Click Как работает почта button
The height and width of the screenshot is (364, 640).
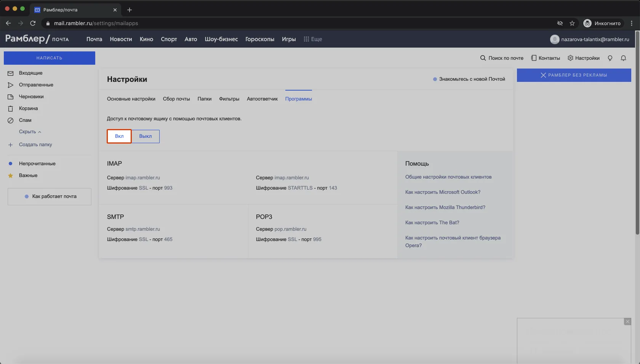click(50, 196)
